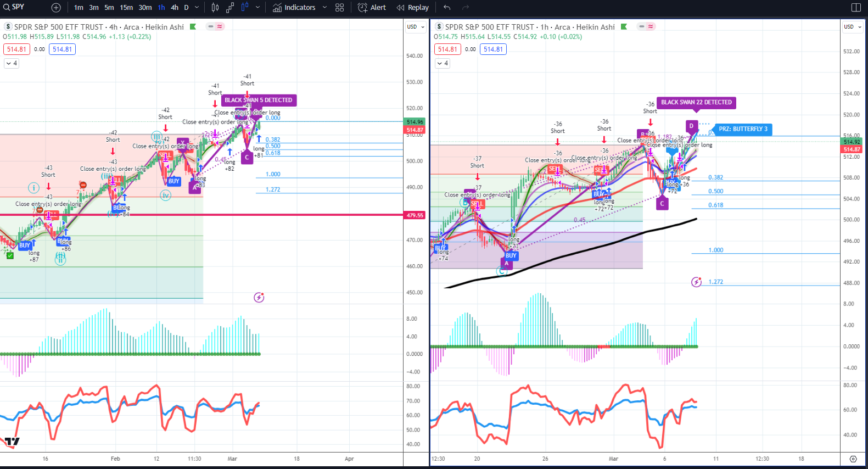868x469 pixels.
Task: Open the favorite indicators dropdown arrow
Action: [x=324, y=8]
